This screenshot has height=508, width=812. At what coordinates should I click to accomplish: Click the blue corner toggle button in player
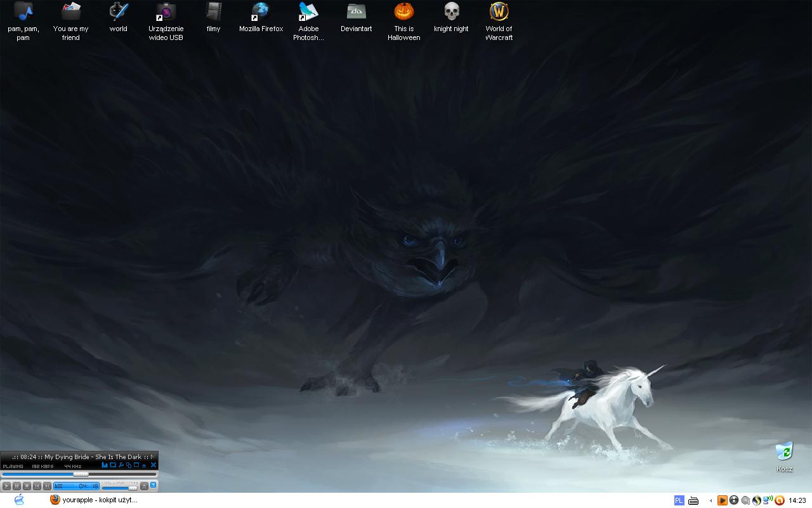[153, 485]
